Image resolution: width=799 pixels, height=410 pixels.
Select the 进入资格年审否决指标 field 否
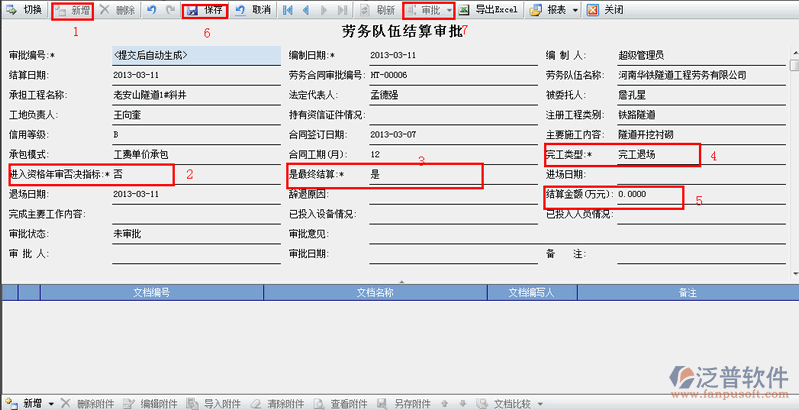click(196, 175)
